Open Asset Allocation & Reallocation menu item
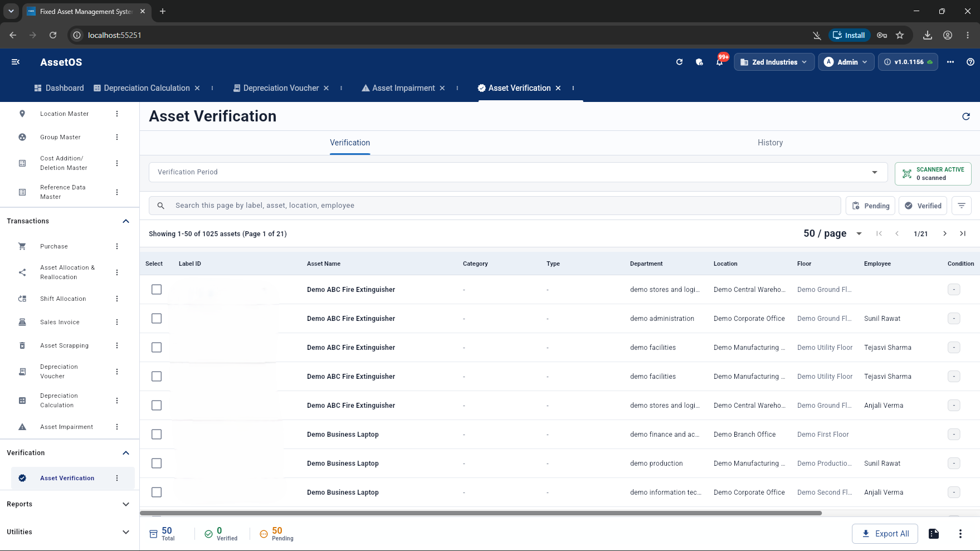This screenshot has width=980, height=551. click(67, 272)
